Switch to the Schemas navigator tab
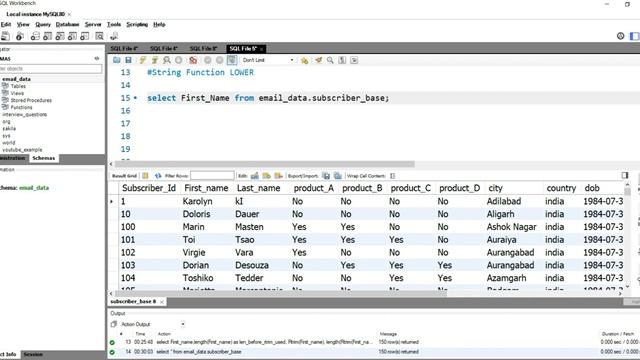The width and height of the screenshot is (640, 360). [x=43, y=158]
